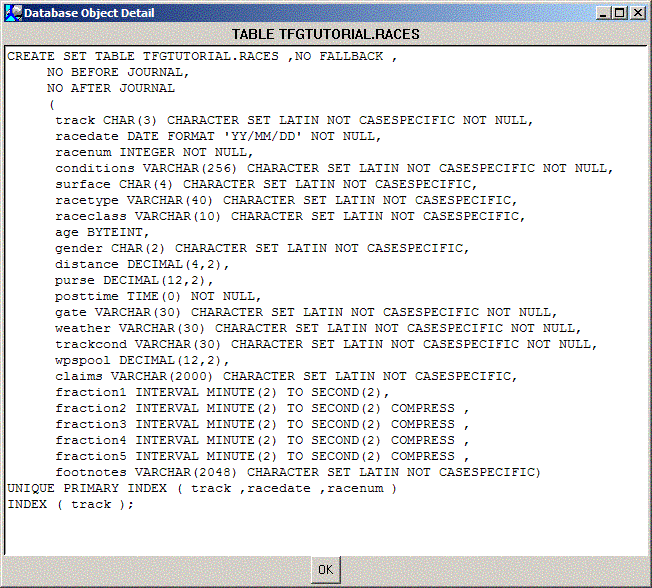The width and height of the screenshot is (652, 588).
Task: Click the posttime TIME(0) line
Action: point(158,296)
